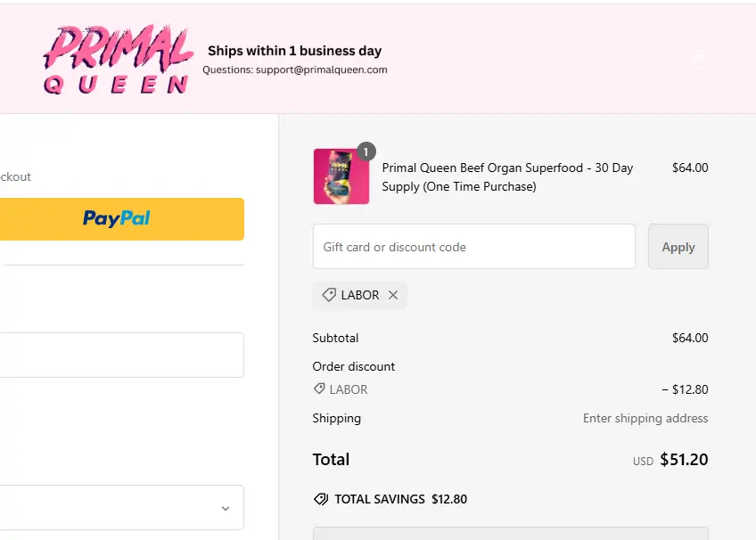Click the beef organ product thumbnail

[341, 176]
